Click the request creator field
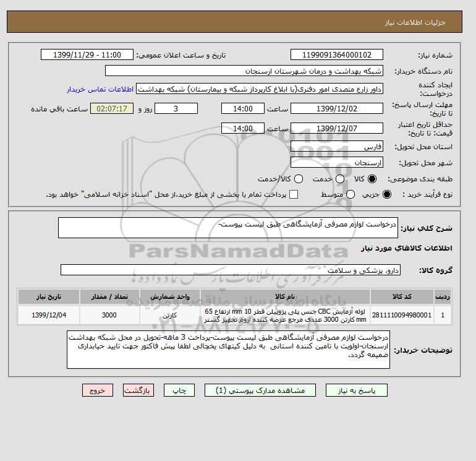This screenshot has height=461, width=476. 260,89
